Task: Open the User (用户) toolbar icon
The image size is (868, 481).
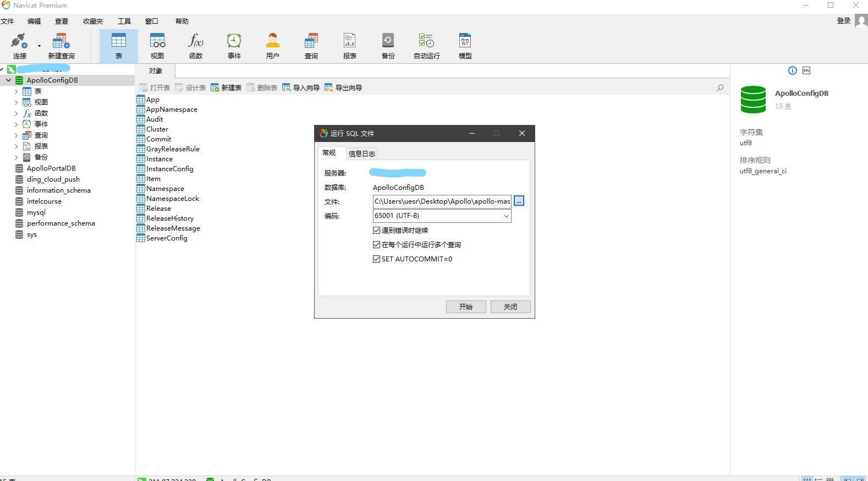Action: [x=273, y=46]
